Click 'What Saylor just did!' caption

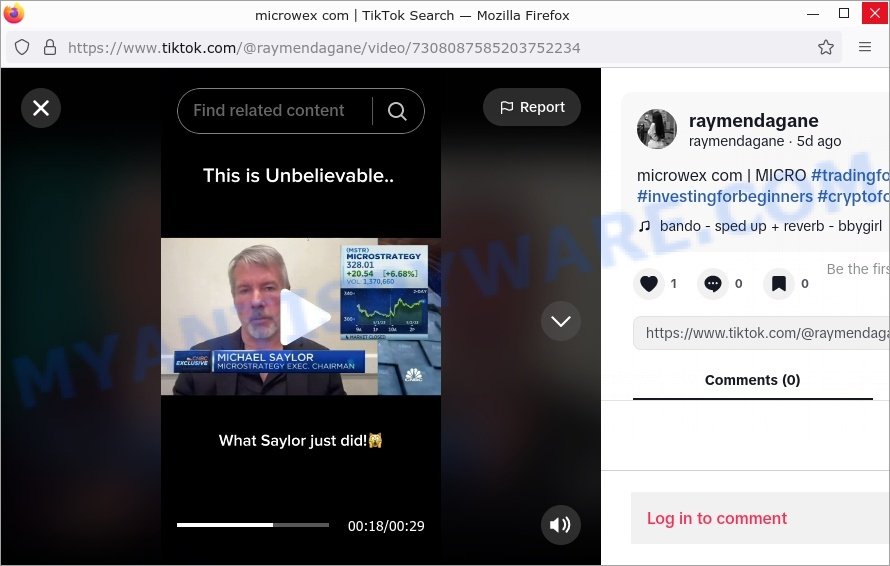coord(300,441)
